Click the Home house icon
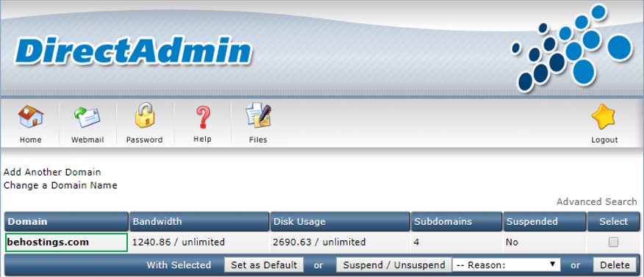644x277 pixels. [31, 117]
